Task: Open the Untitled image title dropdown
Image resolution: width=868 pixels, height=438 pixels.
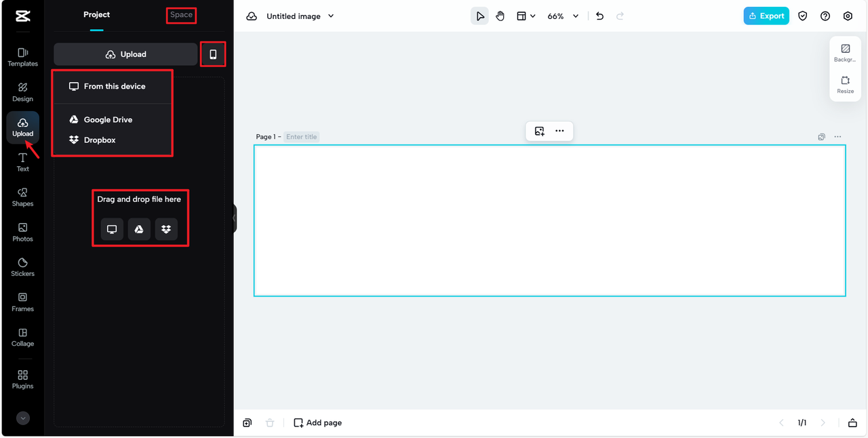Action: 300,16
